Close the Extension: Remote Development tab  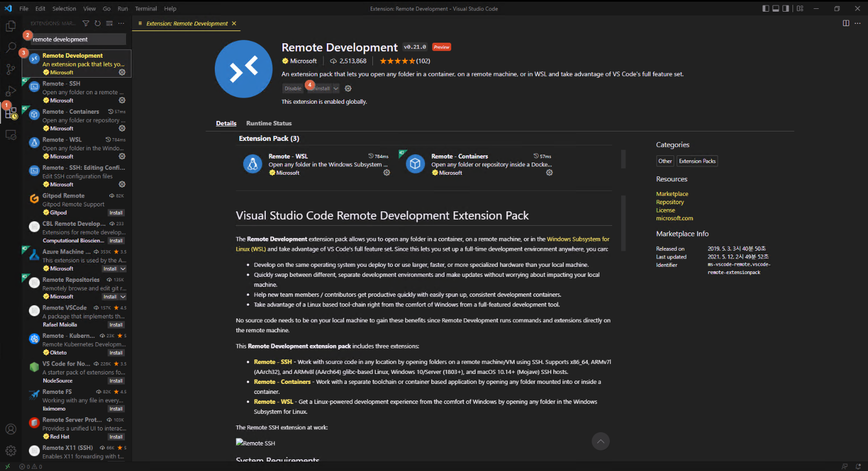[x=234, y=23]
